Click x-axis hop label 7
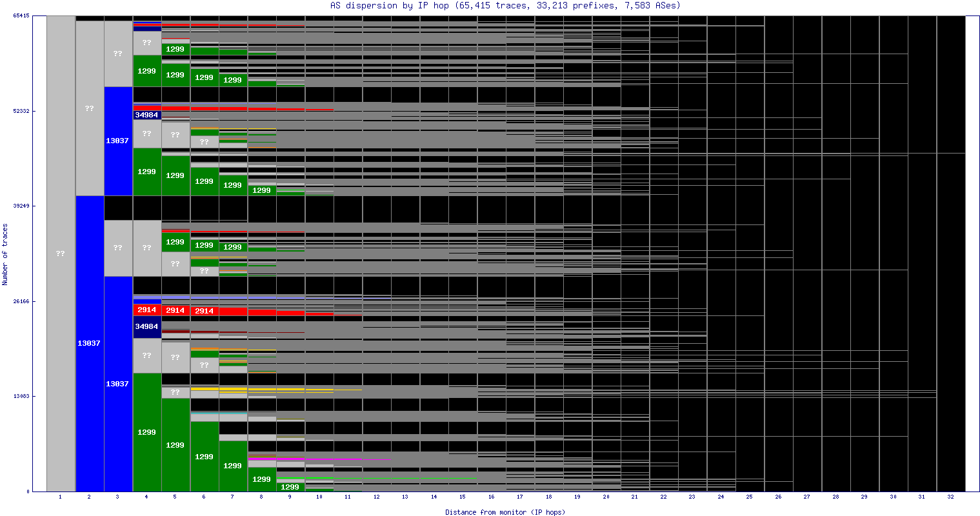This screenshot has width=980, height=516. (233, 497)
